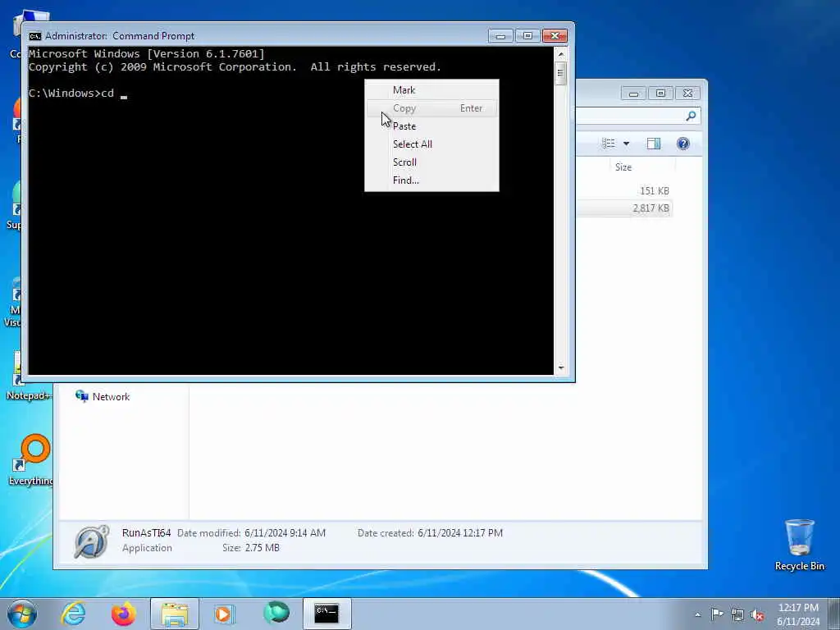The width and height of the screenshot is (840, 630).
Task: Switch to Command Prompt taskbar button
Action: coord(326,614)
